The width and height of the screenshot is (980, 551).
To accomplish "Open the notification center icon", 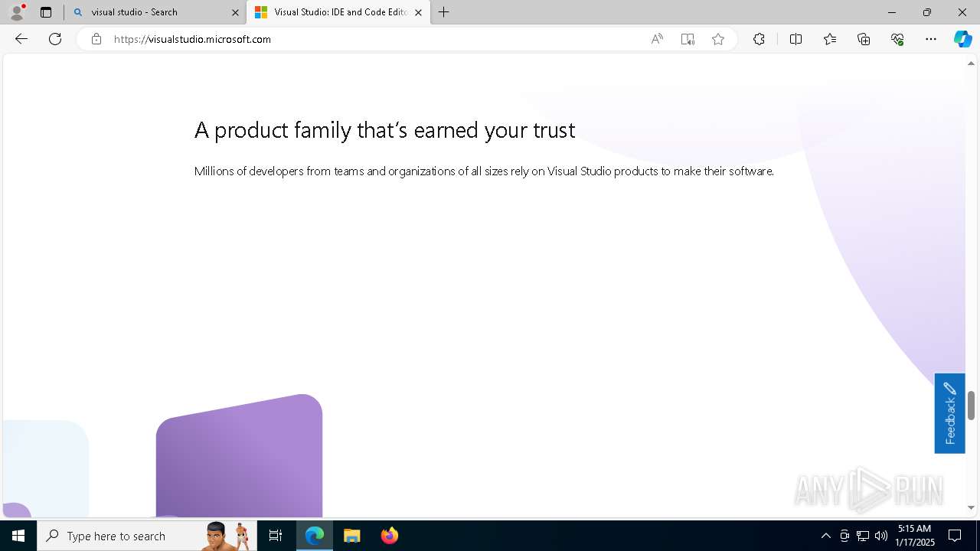I will click(955, 536).
